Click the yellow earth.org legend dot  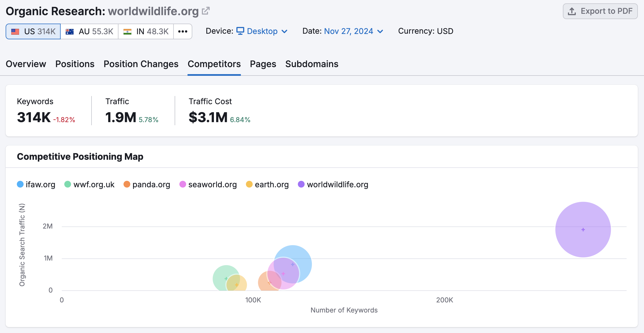click(x=249, y=184)
